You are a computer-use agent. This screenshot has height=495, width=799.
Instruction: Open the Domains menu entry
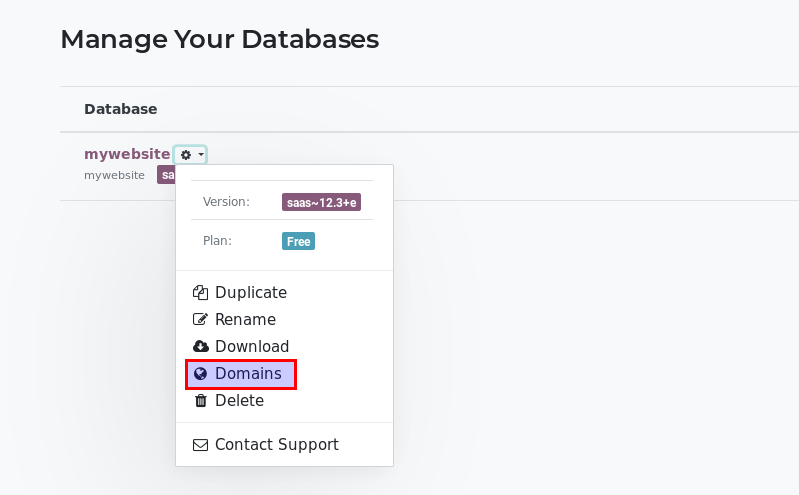(x=248, y=374)
